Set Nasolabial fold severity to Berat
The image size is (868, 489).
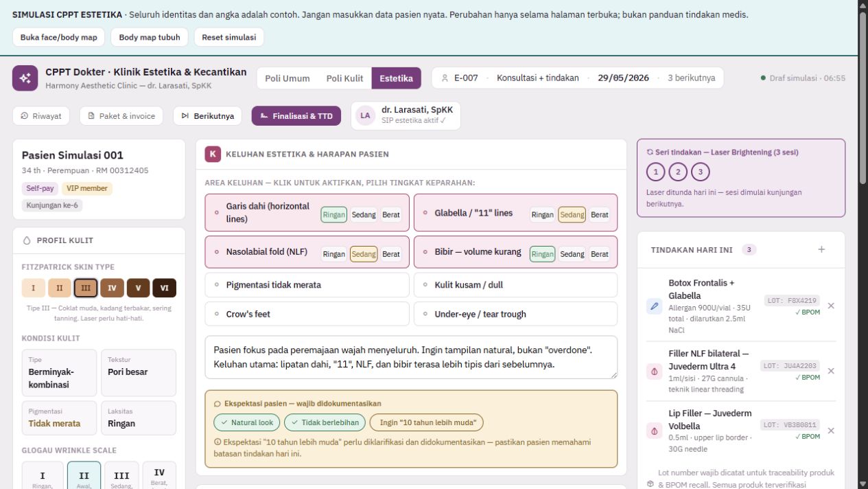pos(391,254)
